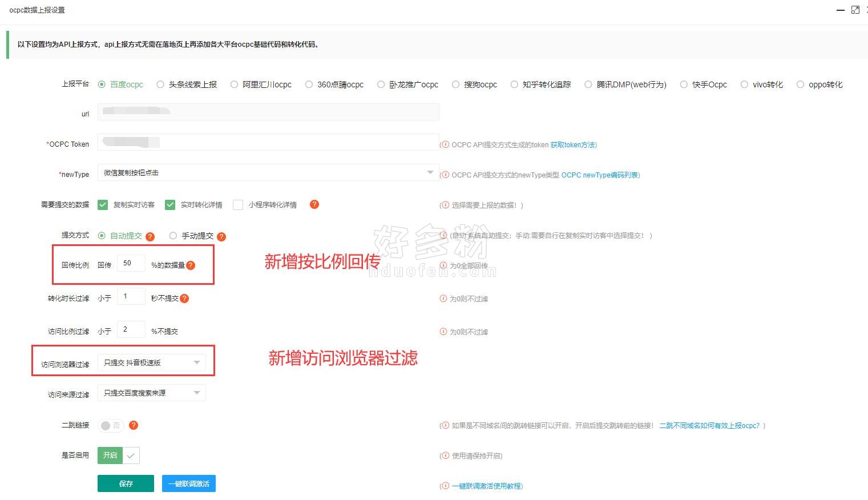Click help icon after %的数据量
Screen dimensions: 868x500
coord(191,265)
